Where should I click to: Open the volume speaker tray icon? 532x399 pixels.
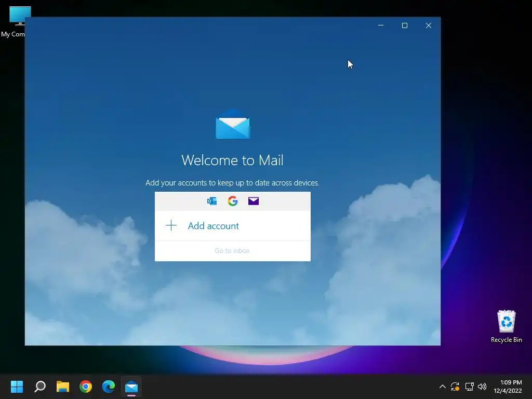point(482,387)
